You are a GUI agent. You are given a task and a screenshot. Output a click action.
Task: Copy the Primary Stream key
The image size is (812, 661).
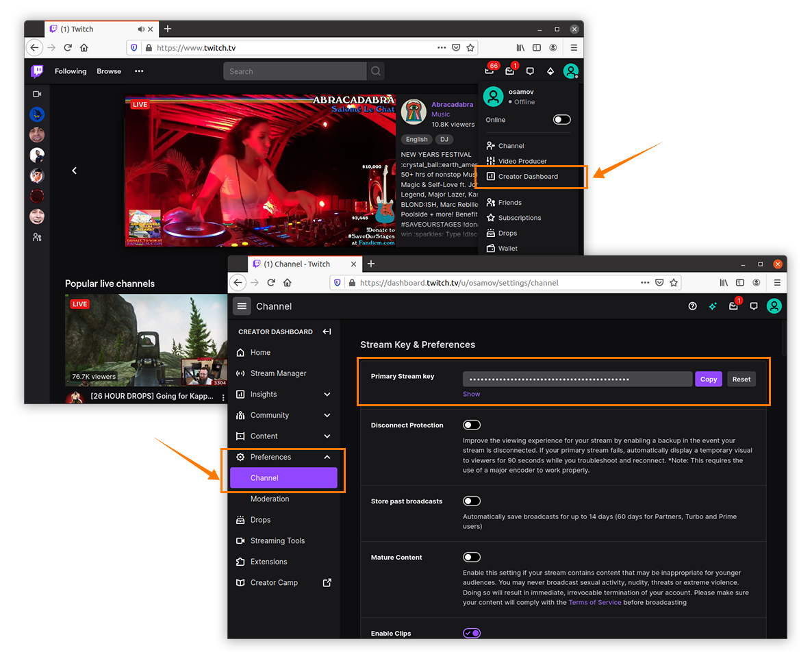(x=709, y=379)
